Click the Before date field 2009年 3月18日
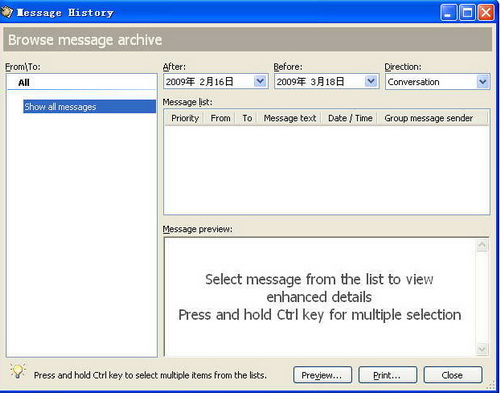The height and width of the screenshot is (393, 500). [326, 81]
